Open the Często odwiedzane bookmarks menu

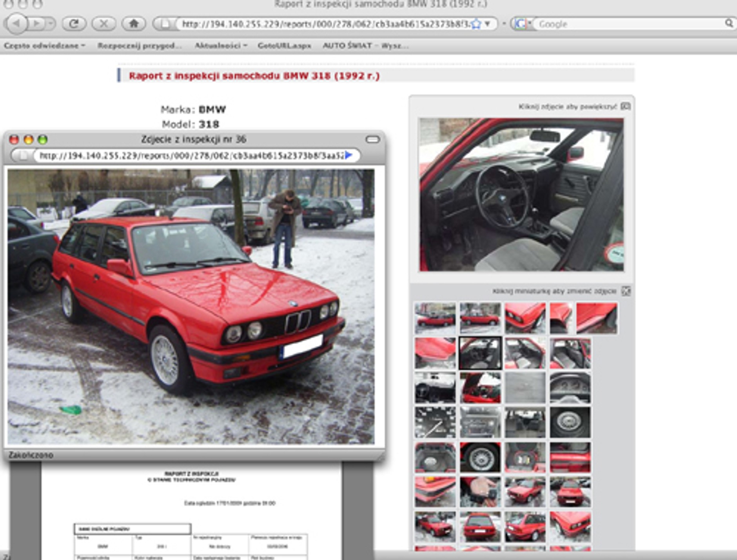tap(44, 45)
